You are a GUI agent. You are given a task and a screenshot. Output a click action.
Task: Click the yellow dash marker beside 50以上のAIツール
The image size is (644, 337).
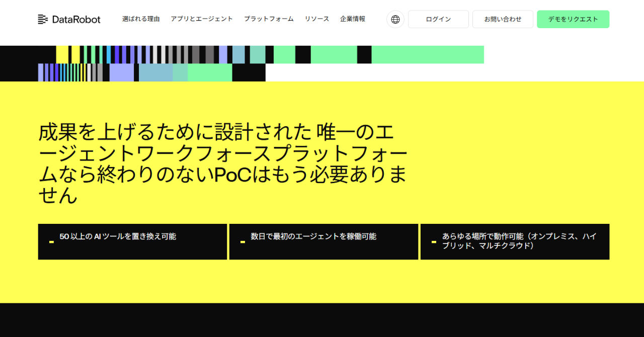coord(51,242)
